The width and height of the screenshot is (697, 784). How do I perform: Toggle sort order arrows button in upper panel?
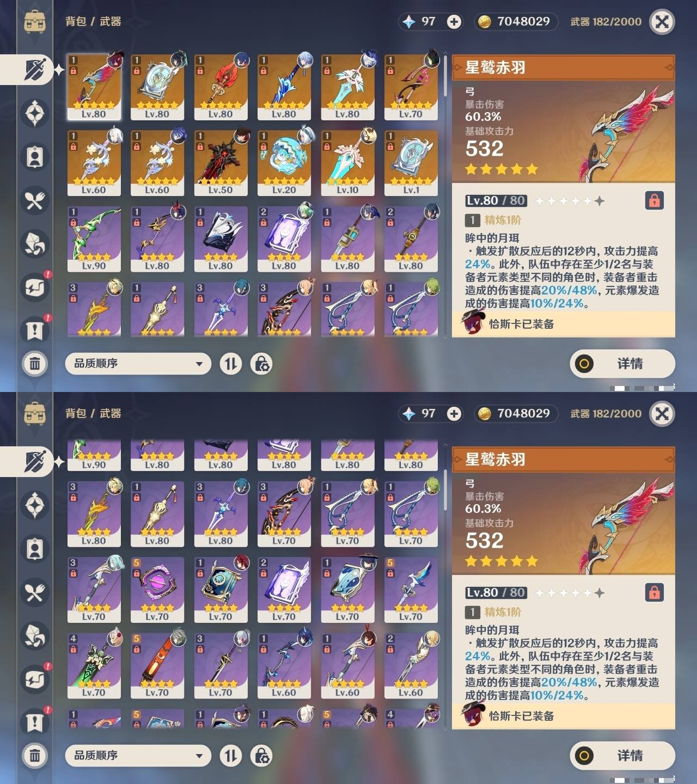[231, 364]
